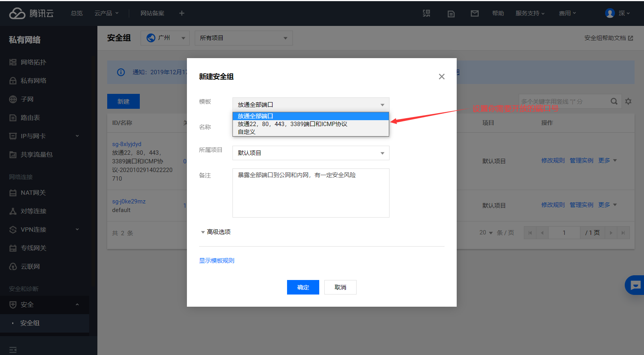Open the customer service chat bubble

(x=635, y=285)
